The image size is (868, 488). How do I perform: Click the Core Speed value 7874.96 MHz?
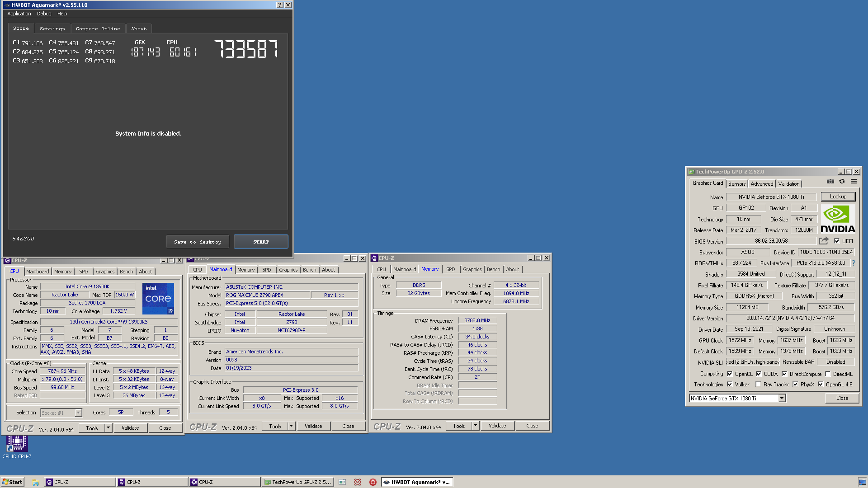click(62, 371)
